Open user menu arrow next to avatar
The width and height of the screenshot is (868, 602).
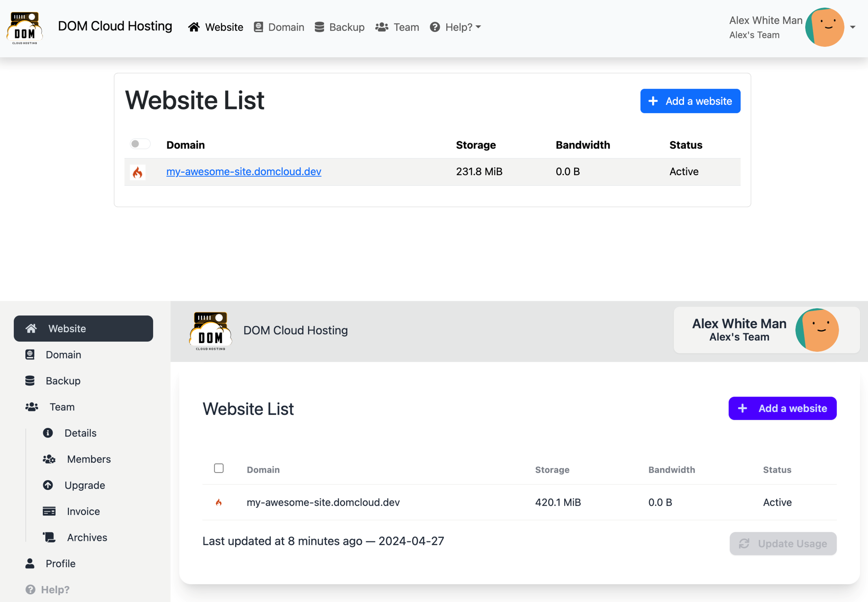point(853,27)
